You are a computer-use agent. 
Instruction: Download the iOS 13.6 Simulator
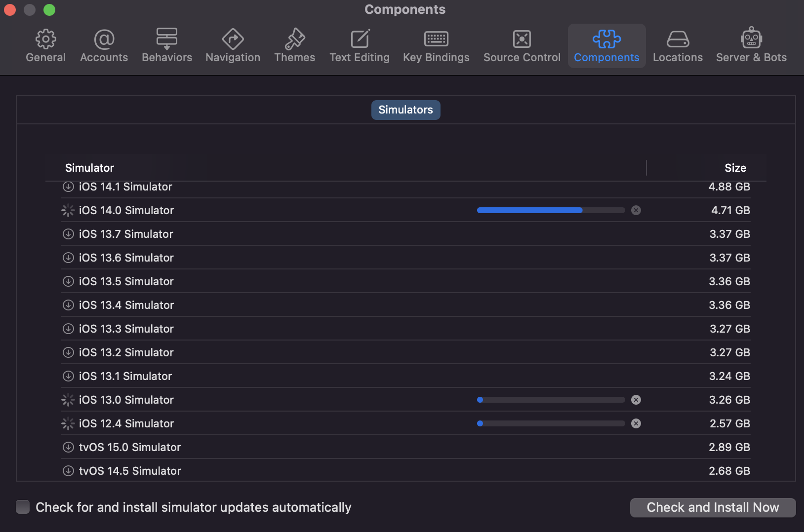coord(68,258)
